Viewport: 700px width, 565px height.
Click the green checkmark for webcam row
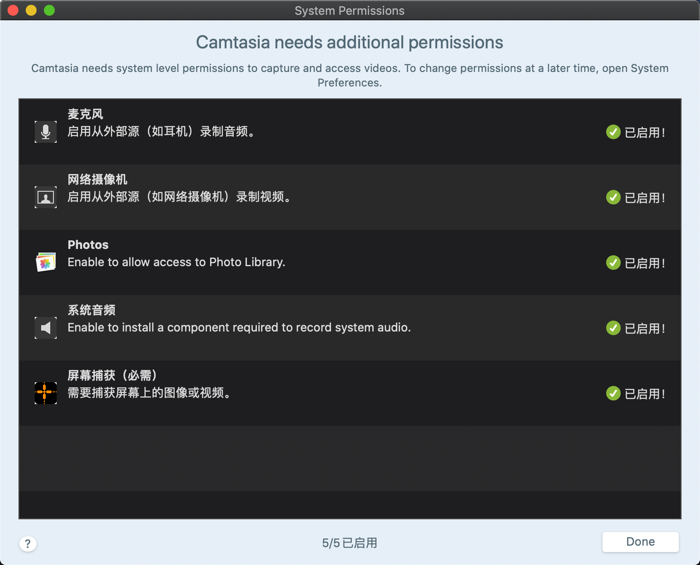click(x=613, y=197)
